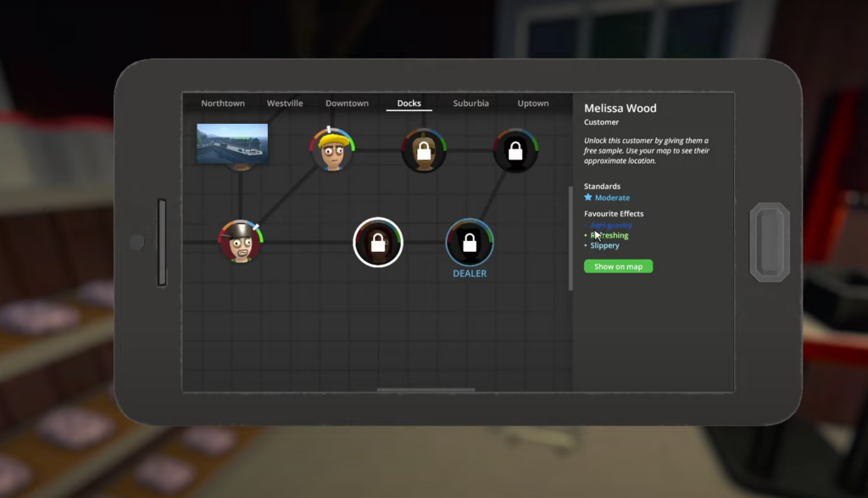
Task: Click the Melissa Wood name heading
Action: coord(620,108)
